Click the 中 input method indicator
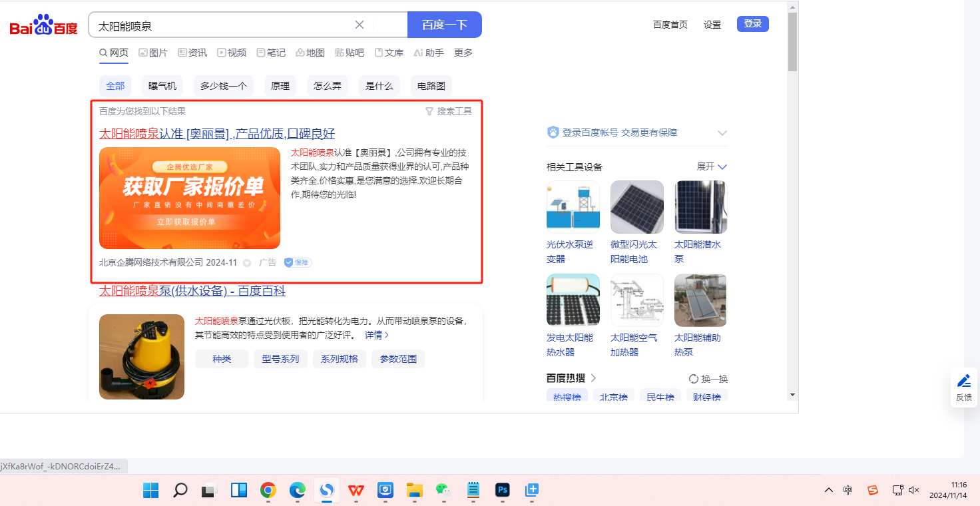The image size is (980, 506). (848, 490)
